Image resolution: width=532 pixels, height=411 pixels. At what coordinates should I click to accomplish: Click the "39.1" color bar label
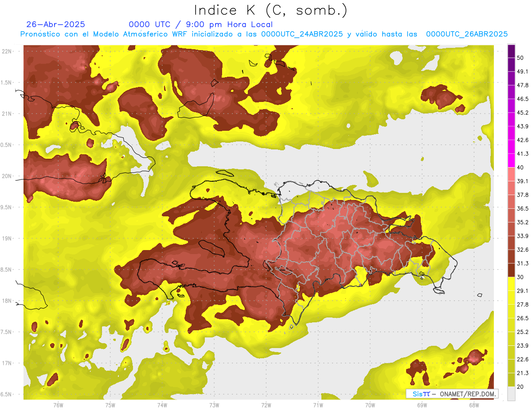(x=523, y=181)
